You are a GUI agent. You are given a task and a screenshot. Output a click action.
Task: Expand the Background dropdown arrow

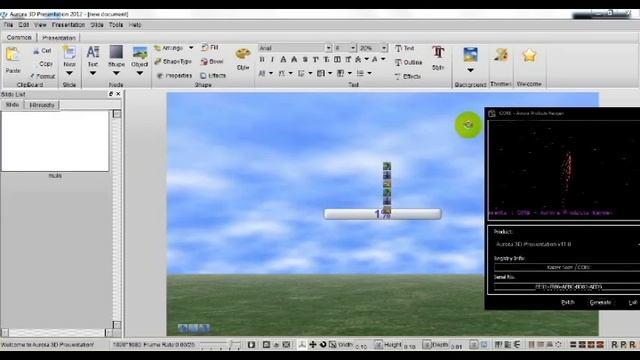470,71
